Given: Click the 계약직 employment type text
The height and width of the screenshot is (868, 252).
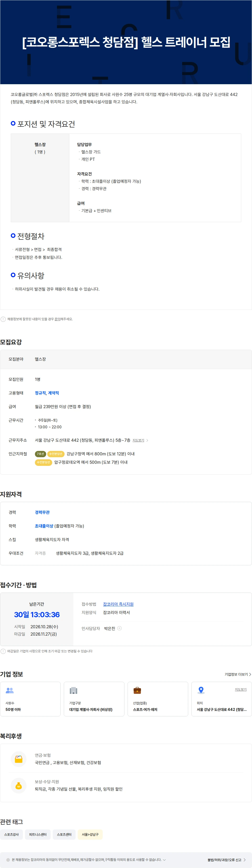Looking at the screenshot, I should [53, 393].
